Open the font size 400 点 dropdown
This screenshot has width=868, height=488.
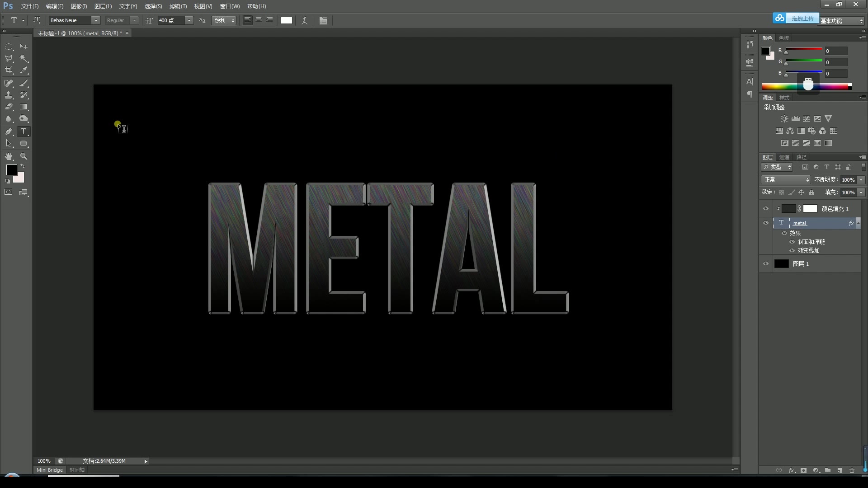point(189,21)
